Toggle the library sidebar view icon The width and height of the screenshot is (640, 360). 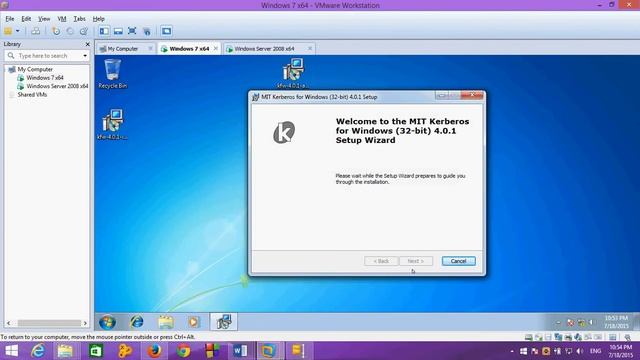104,31
